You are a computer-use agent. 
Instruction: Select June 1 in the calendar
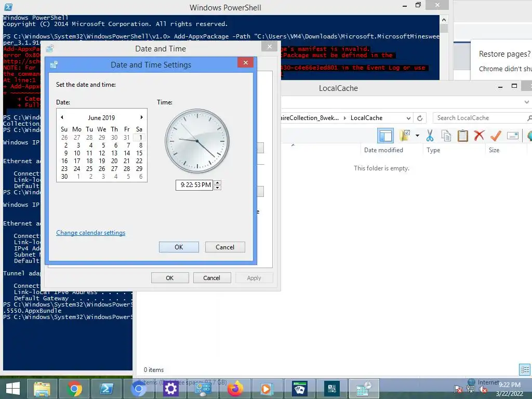pos(140,137)
